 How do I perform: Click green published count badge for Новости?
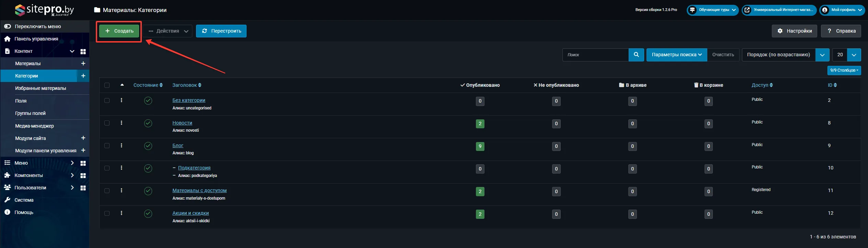pyautogui.click(x=480, y=124)
